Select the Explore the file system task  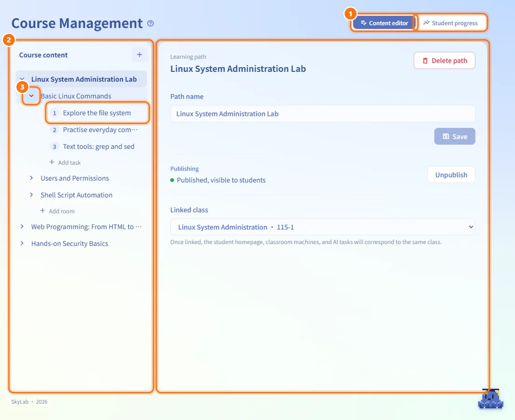tap(97, 113)
